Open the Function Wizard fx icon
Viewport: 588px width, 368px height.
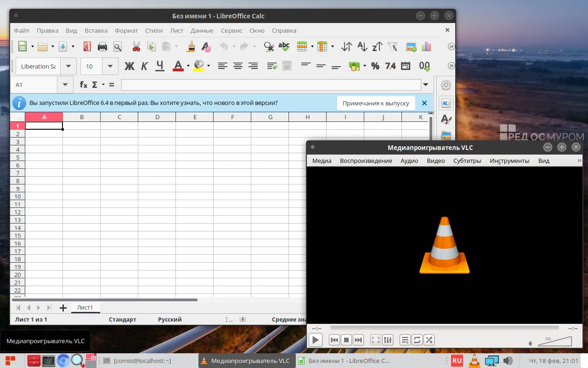pos(84,85)
